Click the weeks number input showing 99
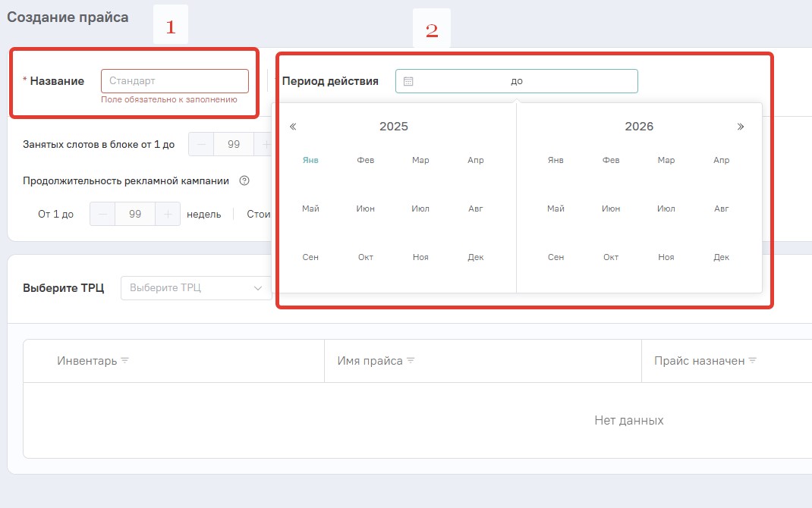This screenshot has width=812, height=508. tap(135, 215)
